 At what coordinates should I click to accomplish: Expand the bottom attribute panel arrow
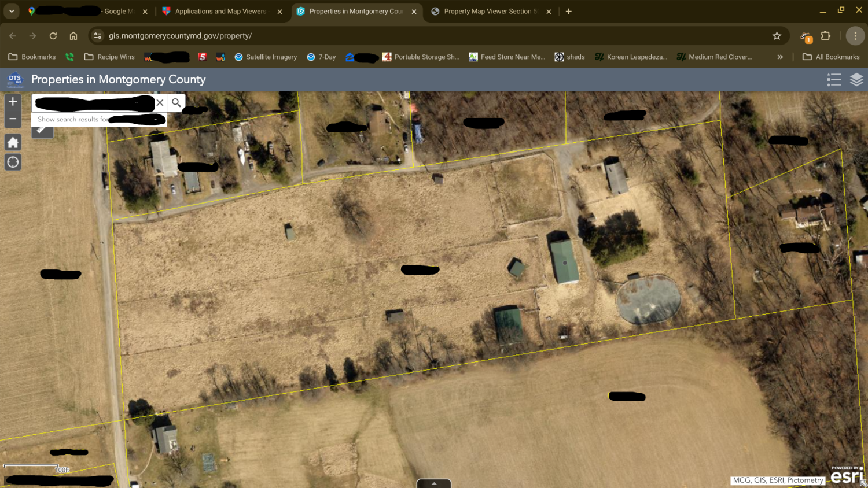coord(433,483)
